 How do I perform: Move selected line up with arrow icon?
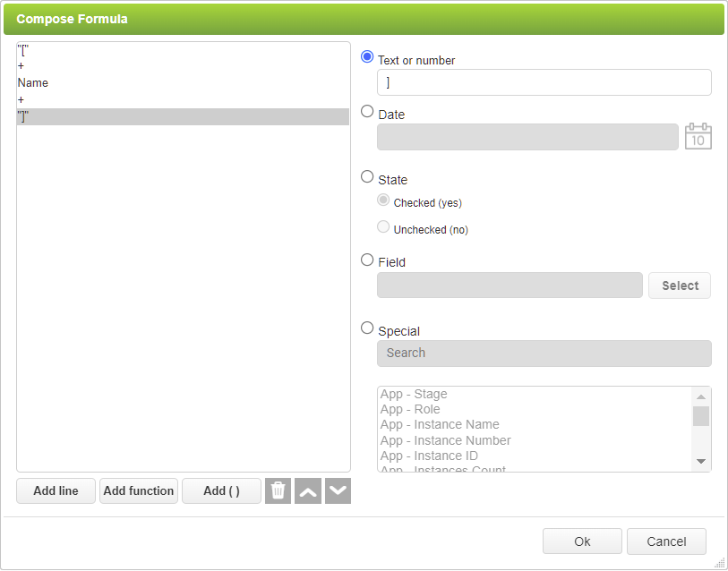coord(308,490)
